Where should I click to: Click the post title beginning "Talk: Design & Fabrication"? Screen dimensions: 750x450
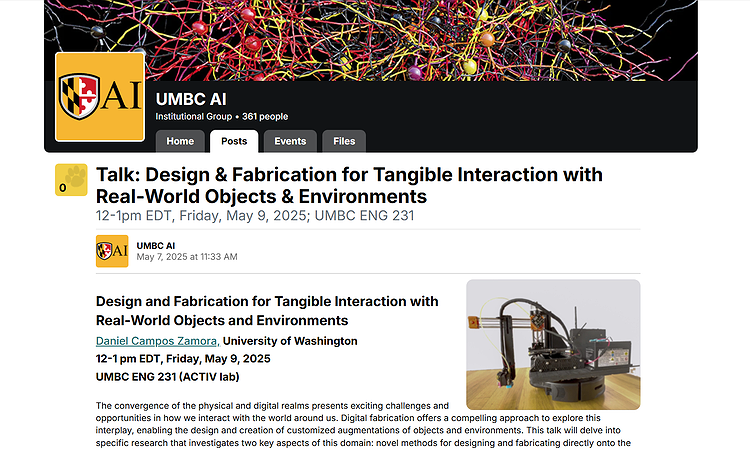coord(349,186)
